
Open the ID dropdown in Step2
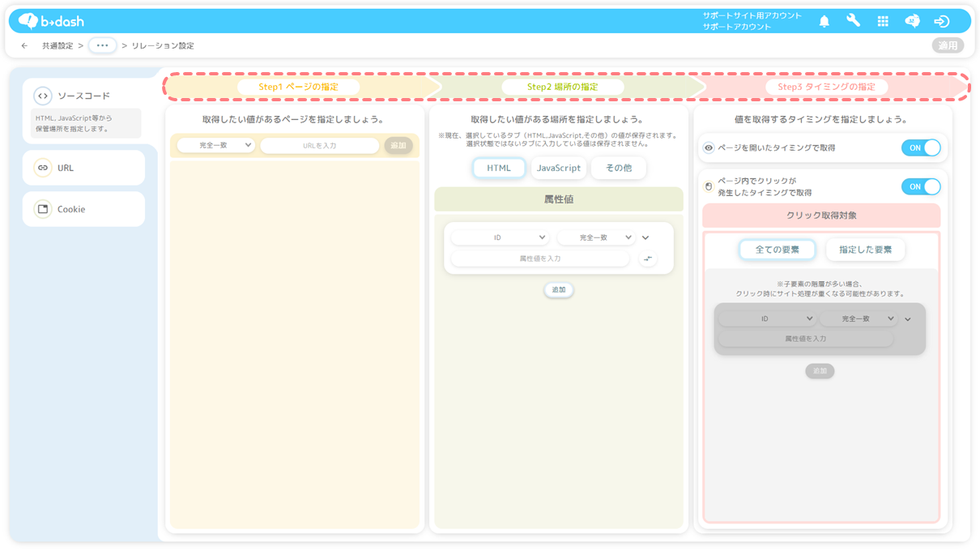[x=500, y=237]
